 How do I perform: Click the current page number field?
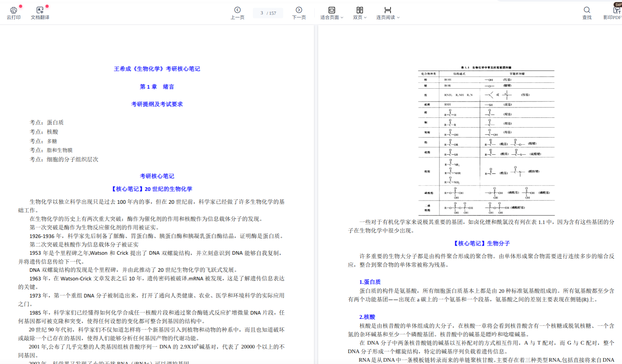[x=262, y=13]
